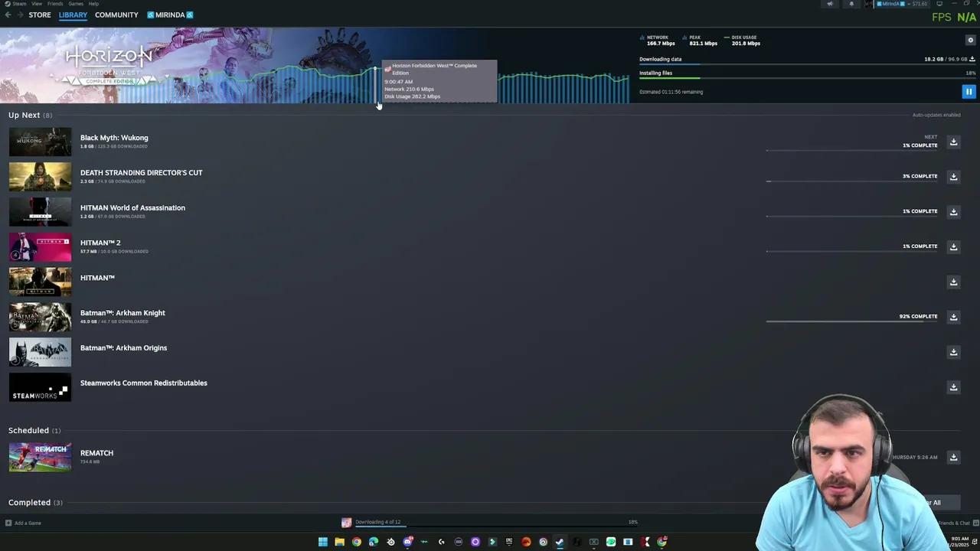Go back with the left arrow
980x551 pixels.
(8, 15)
